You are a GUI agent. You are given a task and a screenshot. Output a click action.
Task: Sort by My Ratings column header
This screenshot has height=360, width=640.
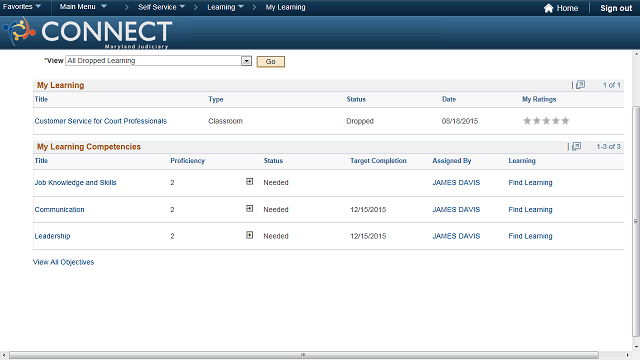[x=539, y=99]
